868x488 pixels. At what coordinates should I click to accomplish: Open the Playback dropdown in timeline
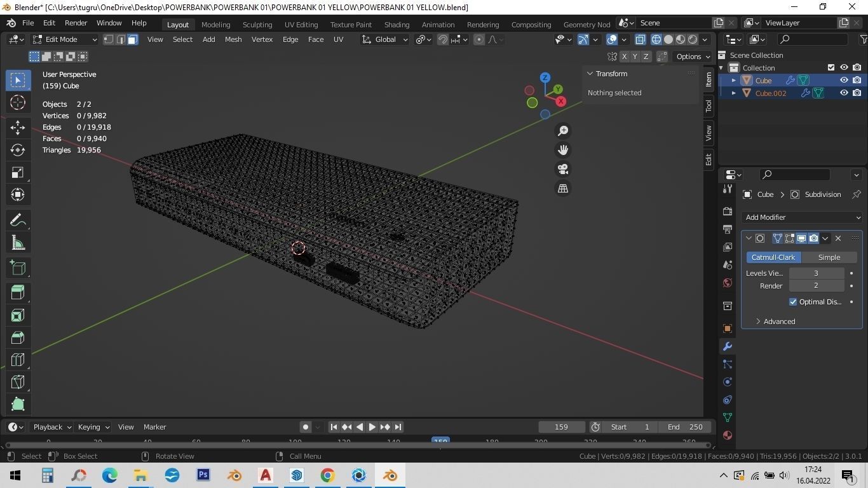point(52,427)
